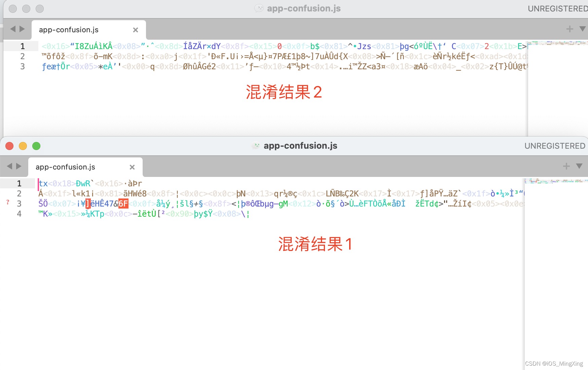Open back window's tab list dropdown arrow
588x370 pixels.
(583, 29)
